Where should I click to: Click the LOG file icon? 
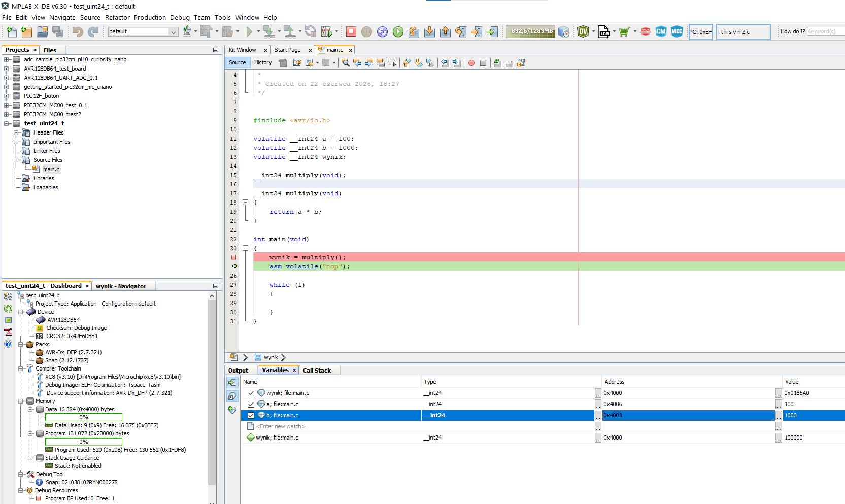(x=603, y=31)
